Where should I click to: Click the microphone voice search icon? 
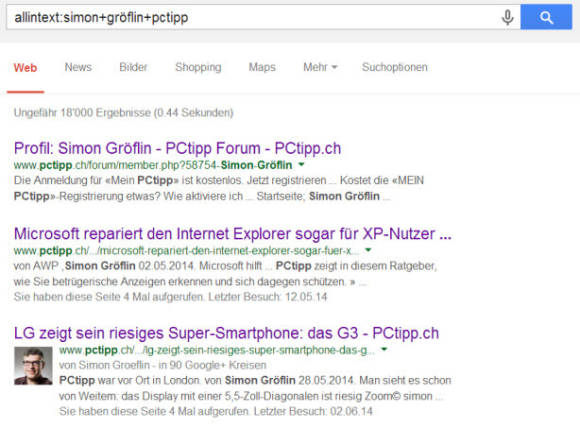[508, 17]
